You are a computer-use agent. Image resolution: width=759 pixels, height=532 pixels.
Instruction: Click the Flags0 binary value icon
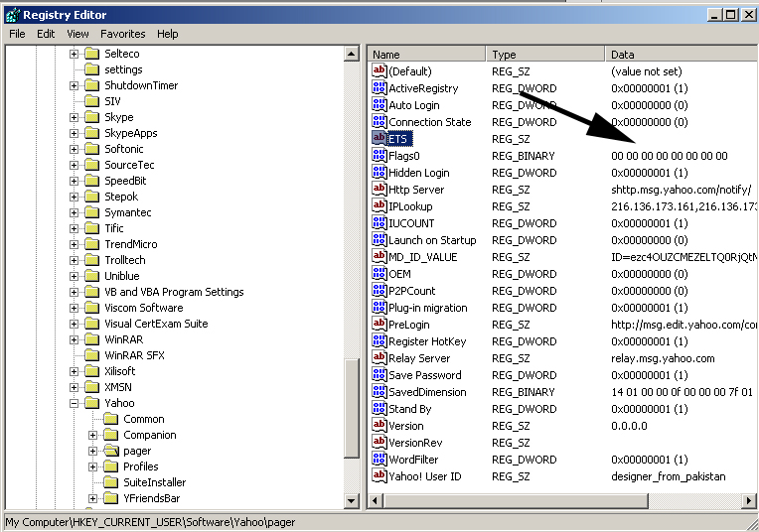(379, 156)
